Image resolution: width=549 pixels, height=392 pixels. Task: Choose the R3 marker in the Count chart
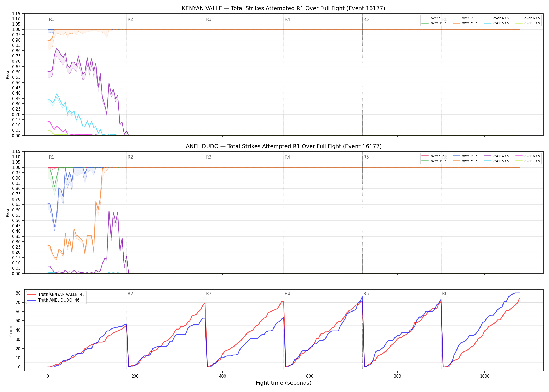[209, 294]
